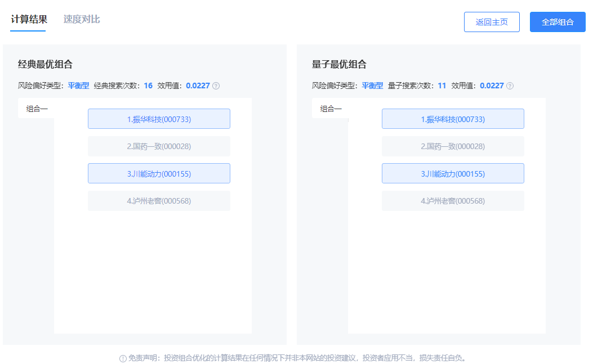Screen dimensions: 593x364
Task: Toggle 振华科技(000733) in the classic combination
Action: [x=159, y=119]
